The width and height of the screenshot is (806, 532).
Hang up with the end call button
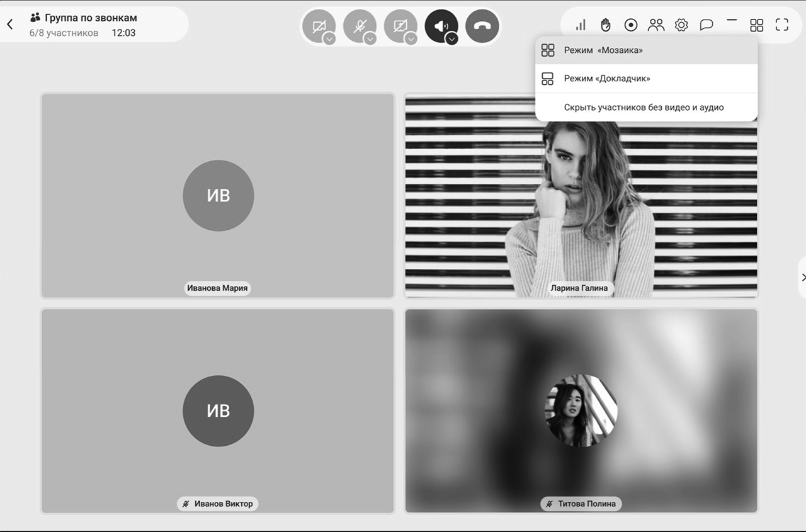pyautogui.click(x=482, y=26)
